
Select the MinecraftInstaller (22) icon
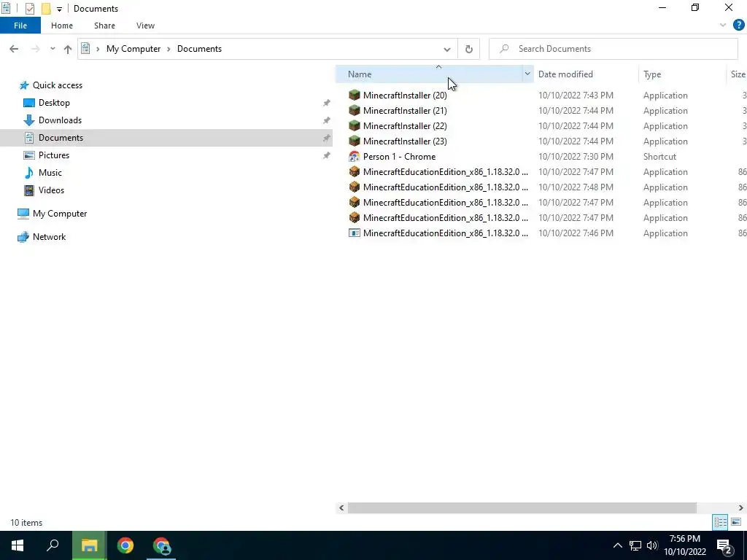click(x=354, y=125)
